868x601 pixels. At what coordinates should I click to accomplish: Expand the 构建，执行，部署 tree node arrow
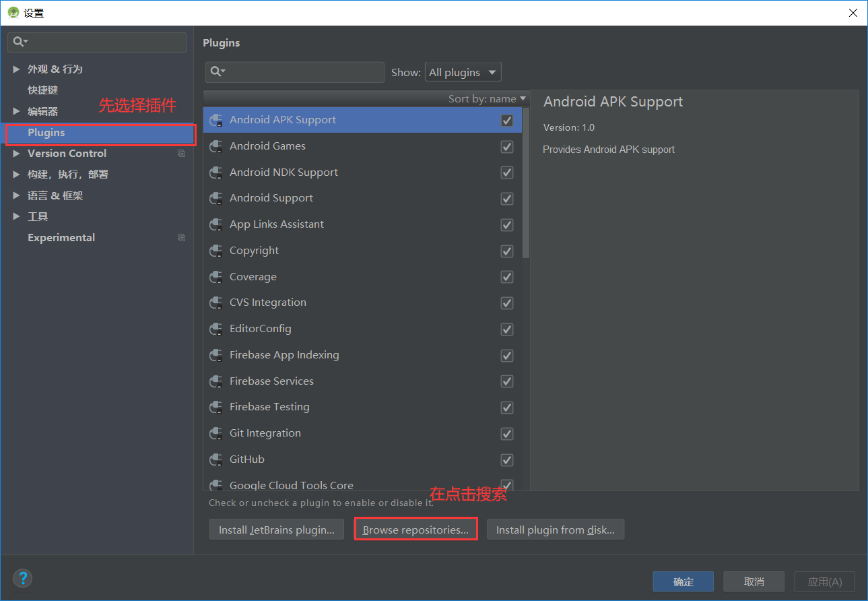17,175
